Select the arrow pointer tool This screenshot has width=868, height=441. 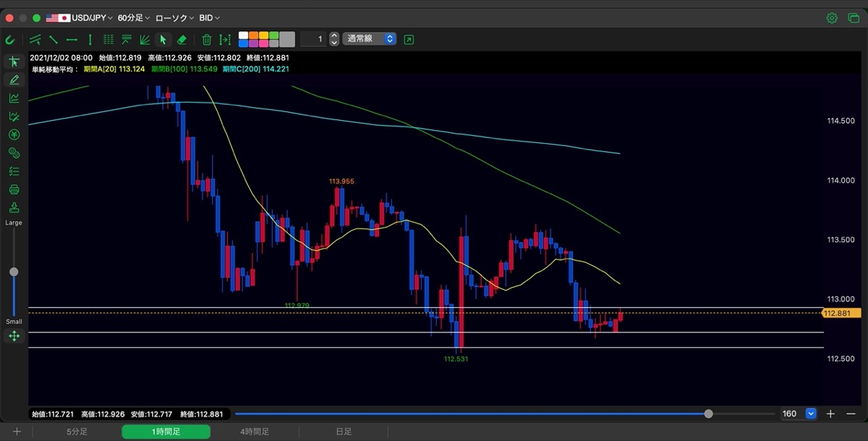(x=163, y=39)
